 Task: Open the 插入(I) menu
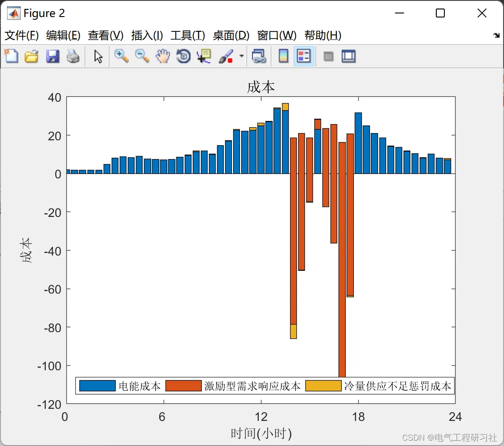pyautogui.click(x=147, y=35)
